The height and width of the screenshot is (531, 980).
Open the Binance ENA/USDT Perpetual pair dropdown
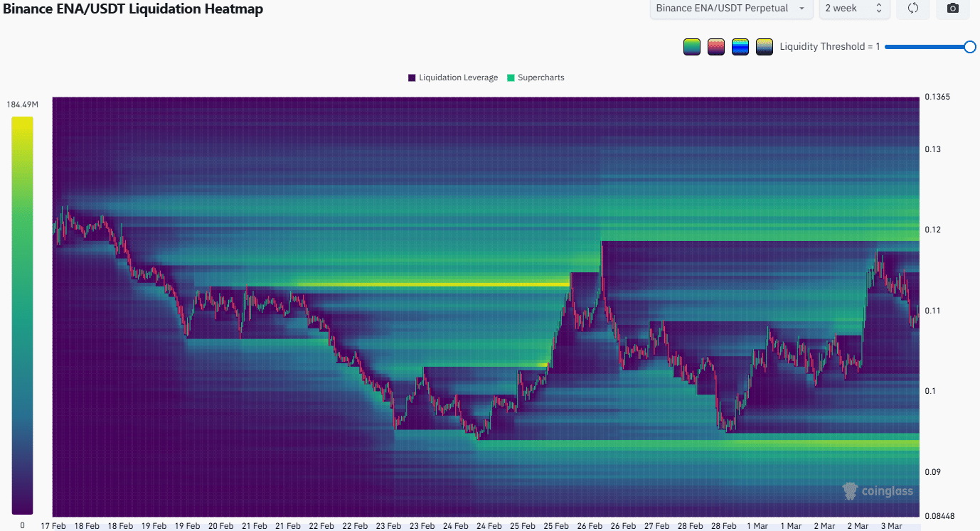[730, 9]
